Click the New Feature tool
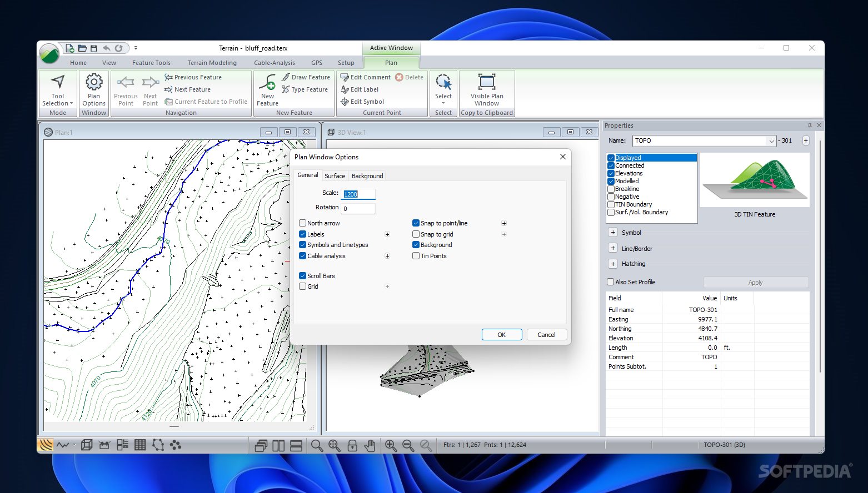Image resolution: width=868 pixels, height=493 pixels. (x=267, y=90)
